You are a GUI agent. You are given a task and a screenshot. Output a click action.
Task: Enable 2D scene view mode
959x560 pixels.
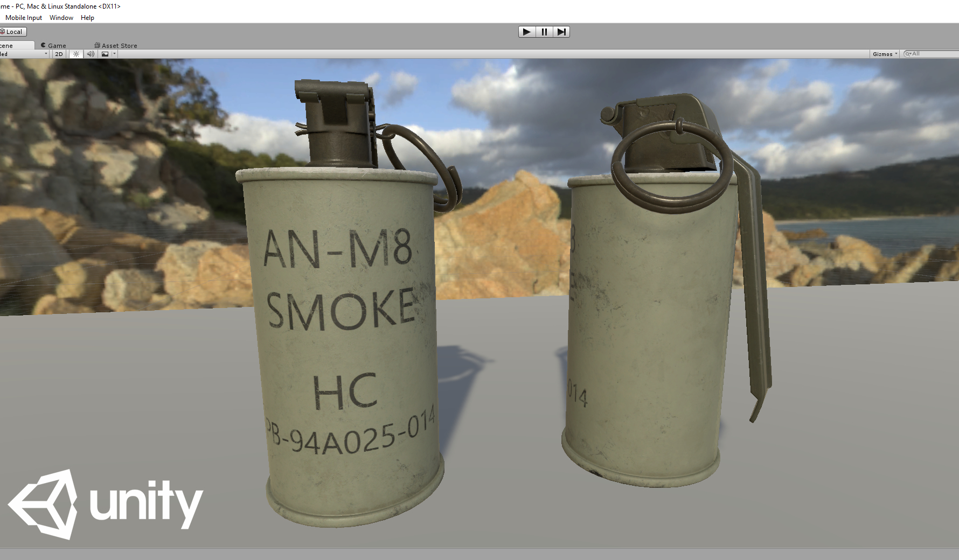click(58, 53)
